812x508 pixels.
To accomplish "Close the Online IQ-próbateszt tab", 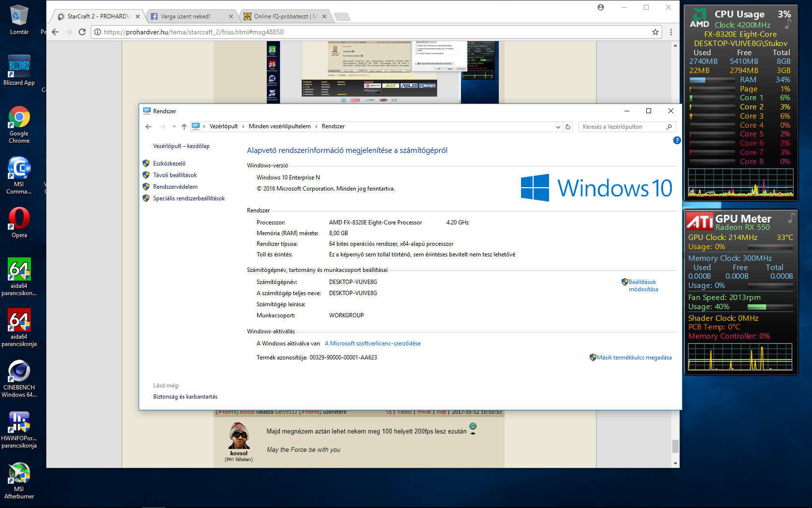I will click(x=324, y=16).
